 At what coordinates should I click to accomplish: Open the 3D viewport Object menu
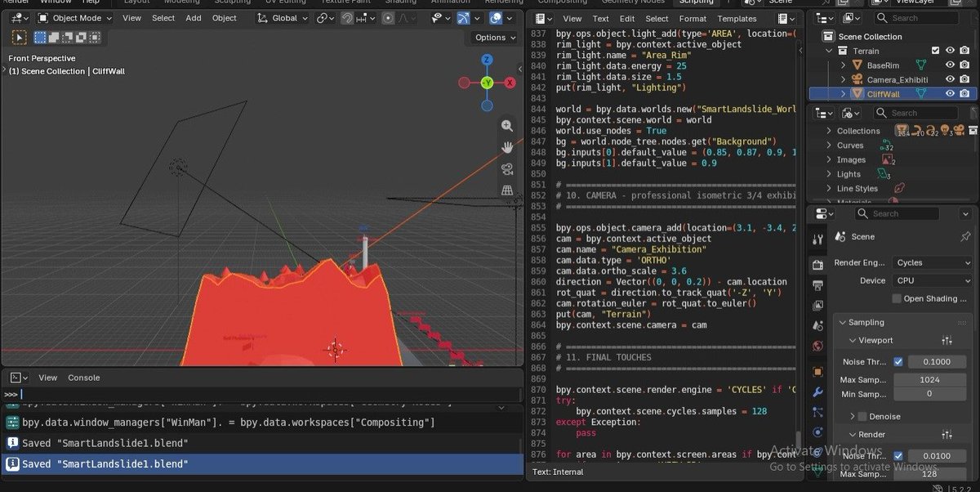(225, 18)
